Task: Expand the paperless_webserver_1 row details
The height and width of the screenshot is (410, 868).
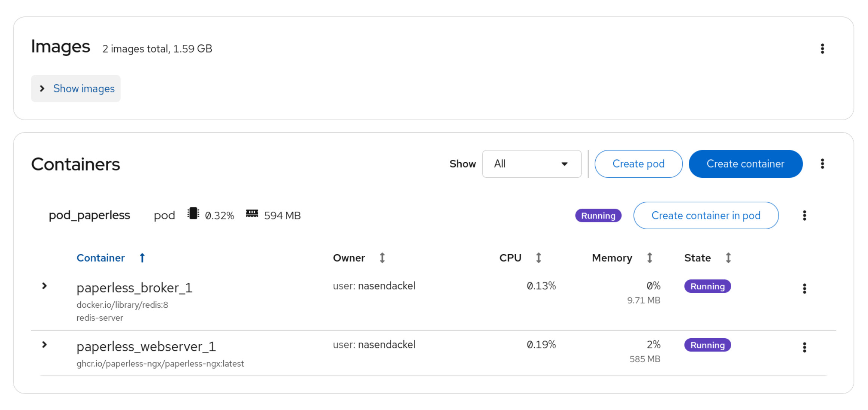Action: pyautogui.click(x=44, y=345)
